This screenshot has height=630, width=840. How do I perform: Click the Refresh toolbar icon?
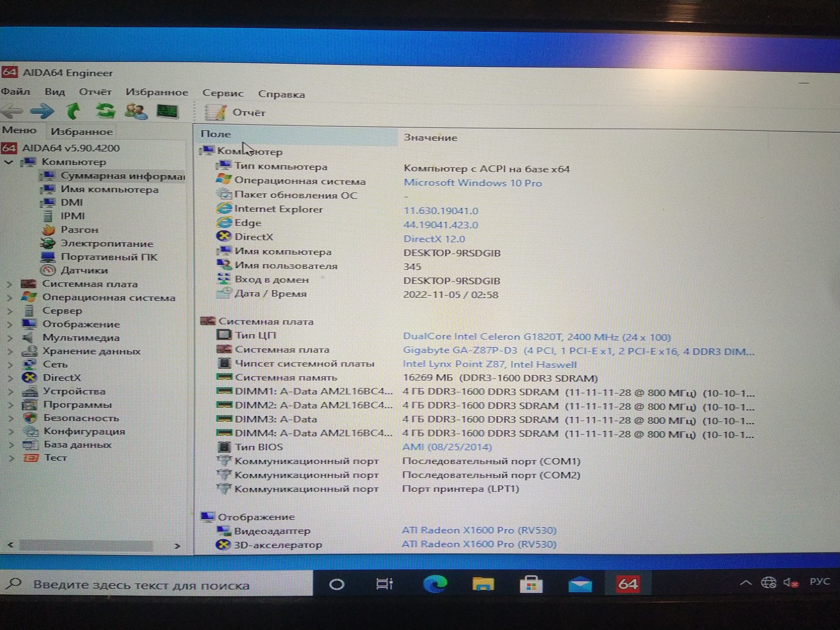105,111
